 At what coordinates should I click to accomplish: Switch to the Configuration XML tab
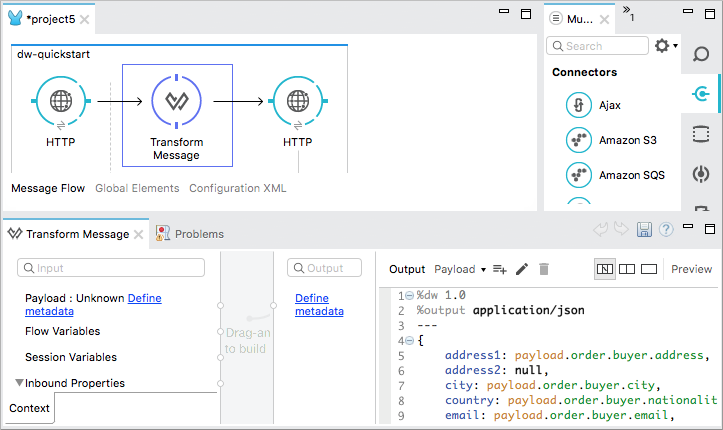coord(237,188)
